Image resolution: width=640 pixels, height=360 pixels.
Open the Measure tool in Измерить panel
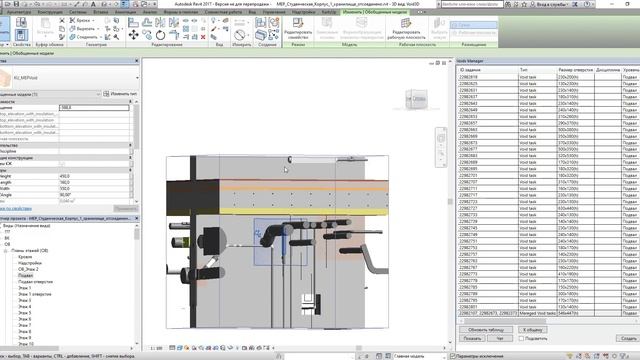(x=240, y=35)
